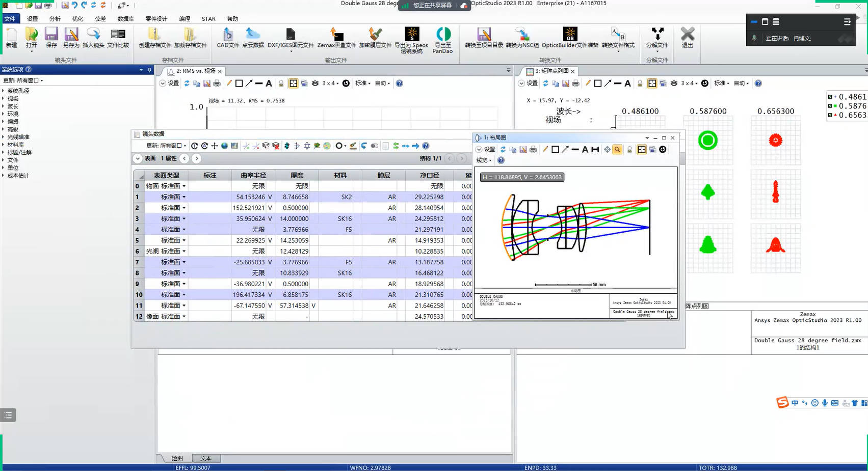Click the 保存 save icon in ribbon
The width and height of the screenshot is (868, 471).
click(51, 37)
